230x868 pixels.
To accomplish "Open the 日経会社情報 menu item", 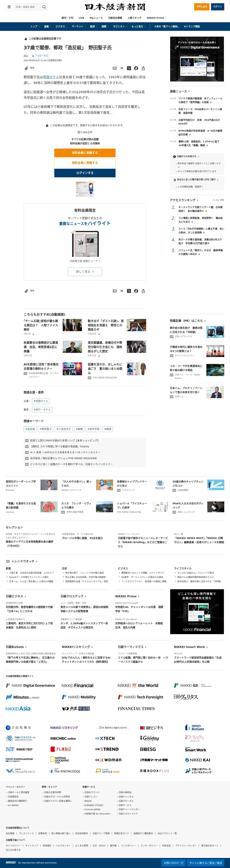I will coord(115,18).
